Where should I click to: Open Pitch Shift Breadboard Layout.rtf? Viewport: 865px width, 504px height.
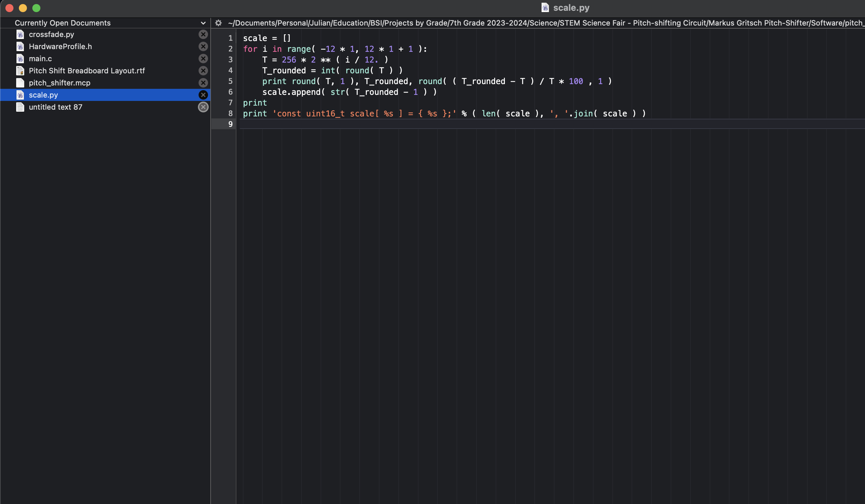[x=87, y=71]
